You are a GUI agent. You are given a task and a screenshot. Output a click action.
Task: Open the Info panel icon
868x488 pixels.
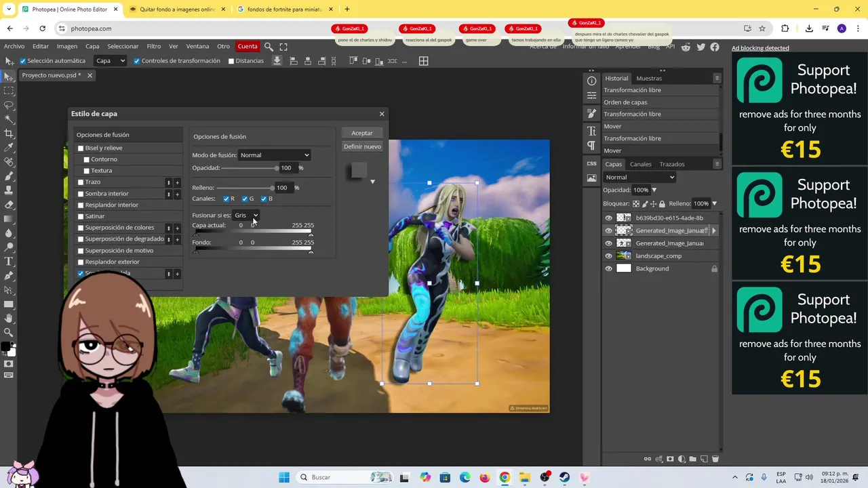[591, 81]
